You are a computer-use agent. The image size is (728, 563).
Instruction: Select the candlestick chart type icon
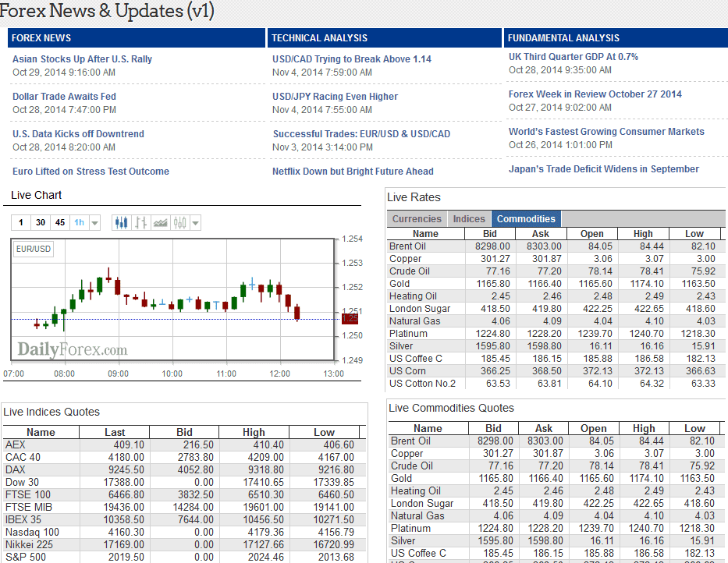[121, 223]
